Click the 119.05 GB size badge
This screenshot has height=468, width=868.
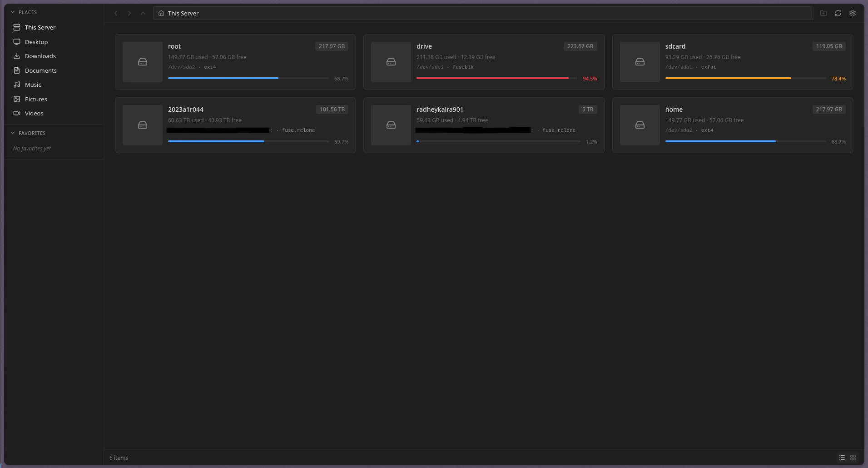pyautogui.click(x=829, y=46)
